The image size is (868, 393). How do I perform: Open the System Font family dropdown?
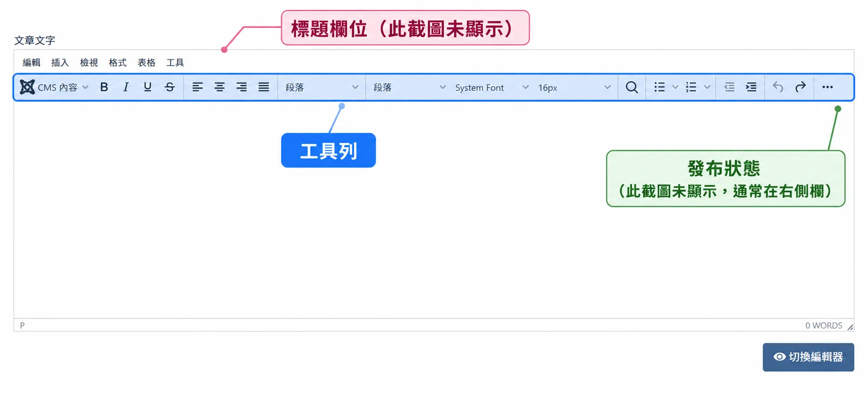[x=491, y=87]
